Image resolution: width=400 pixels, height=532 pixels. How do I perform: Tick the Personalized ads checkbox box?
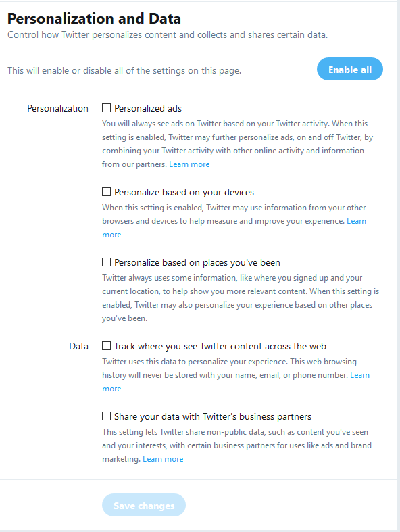(x=107, y=108)
